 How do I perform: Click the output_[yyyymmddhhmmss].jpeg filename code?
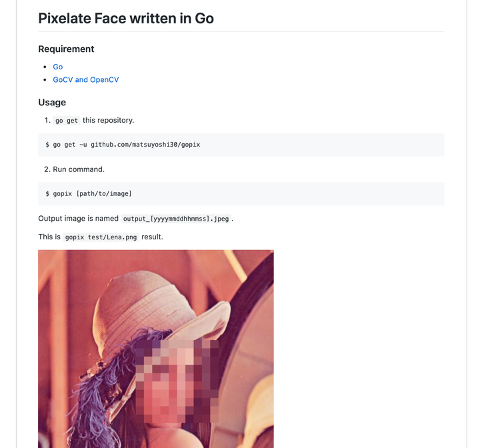click(x=176, y=219)
